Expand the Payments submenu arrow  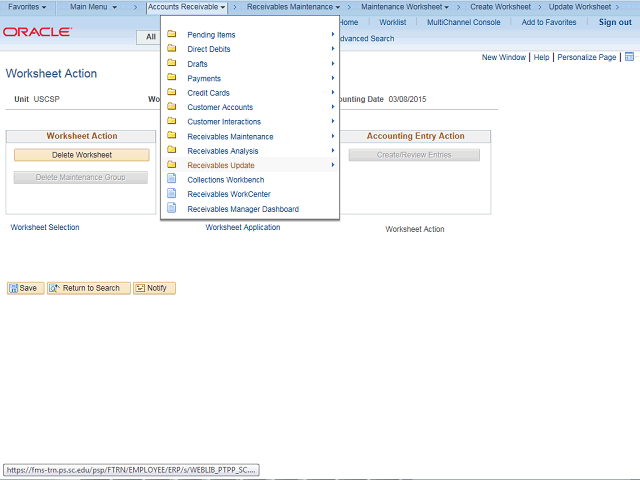pyautogui.click(x=333, y=78)
